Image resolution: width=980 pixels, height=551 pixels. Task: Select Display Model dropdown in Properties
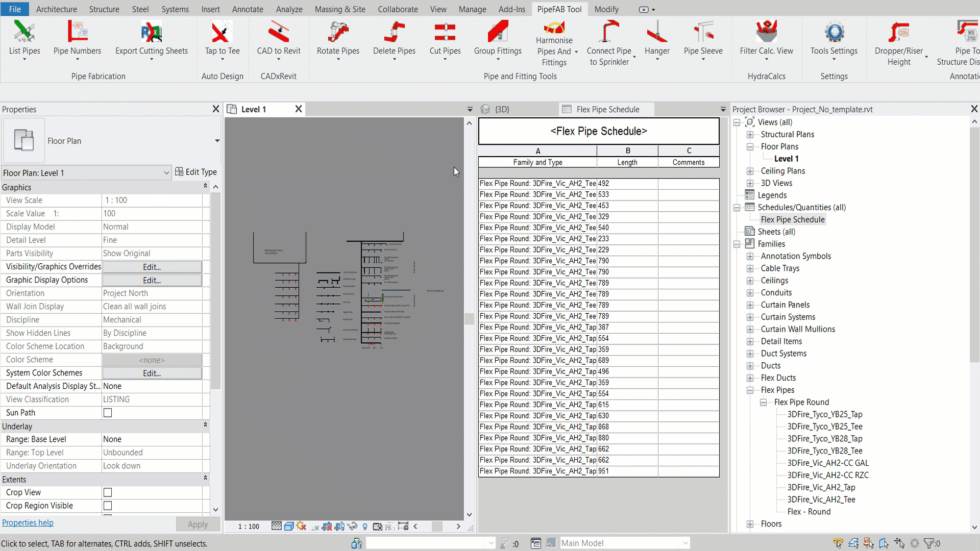(153, 226)
